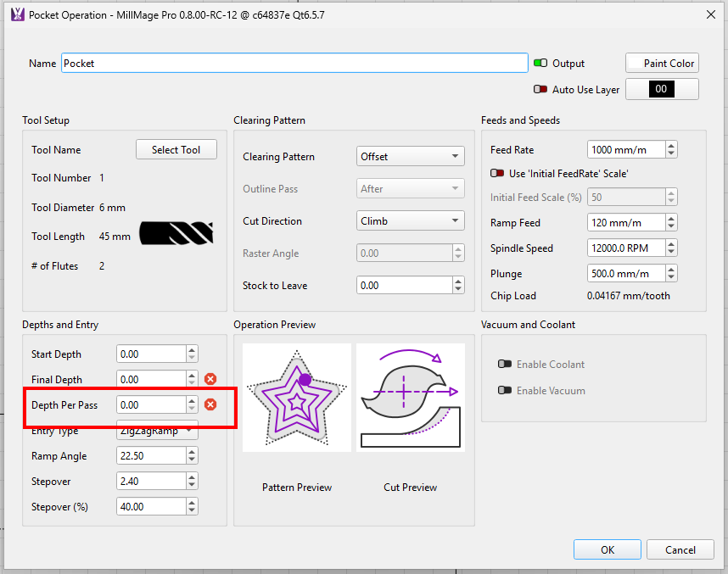728x574 pixels.
Task: Click the star Pattern Preview image
Action: [x=296, y=397]
